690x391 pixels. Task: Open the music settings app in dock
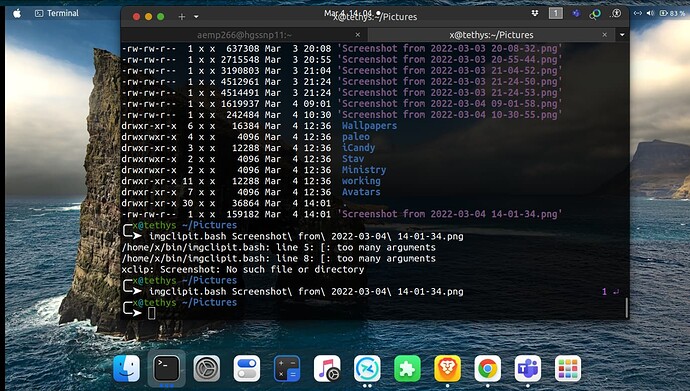coord(327,368)
